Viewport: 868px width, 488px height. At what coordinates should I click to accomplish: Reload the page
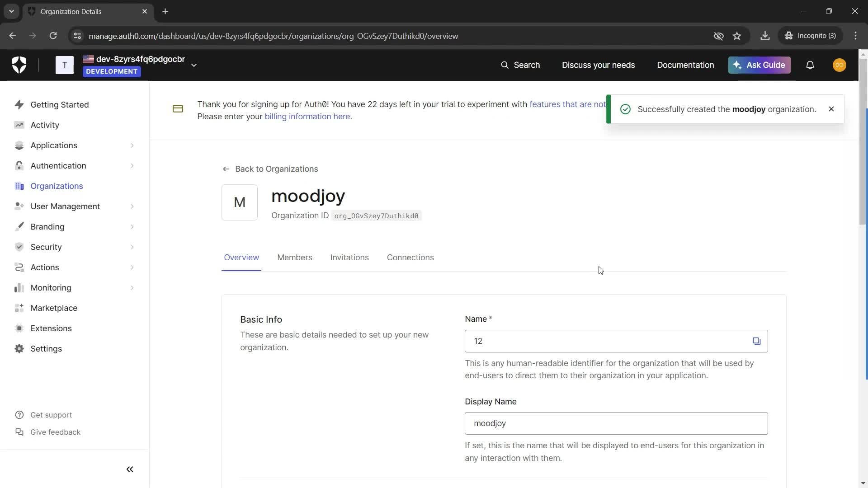[53, 36]
